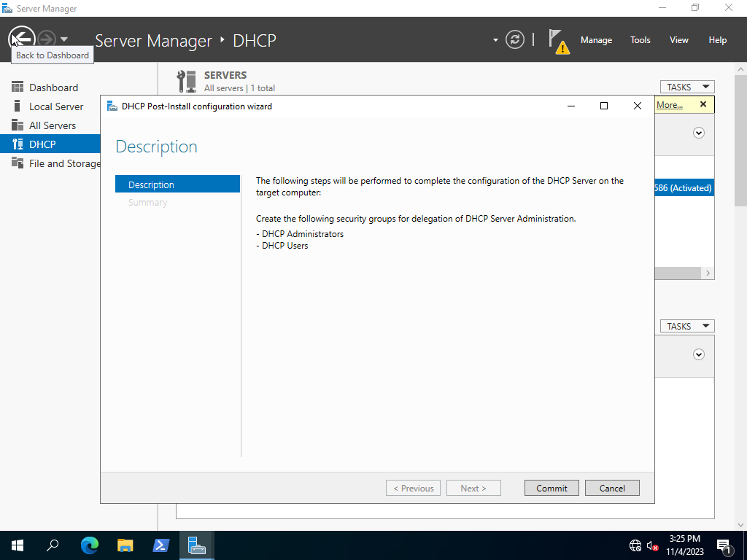Open the View menu
The width and height of the screenshot is (747, 560).
(679, 40)
